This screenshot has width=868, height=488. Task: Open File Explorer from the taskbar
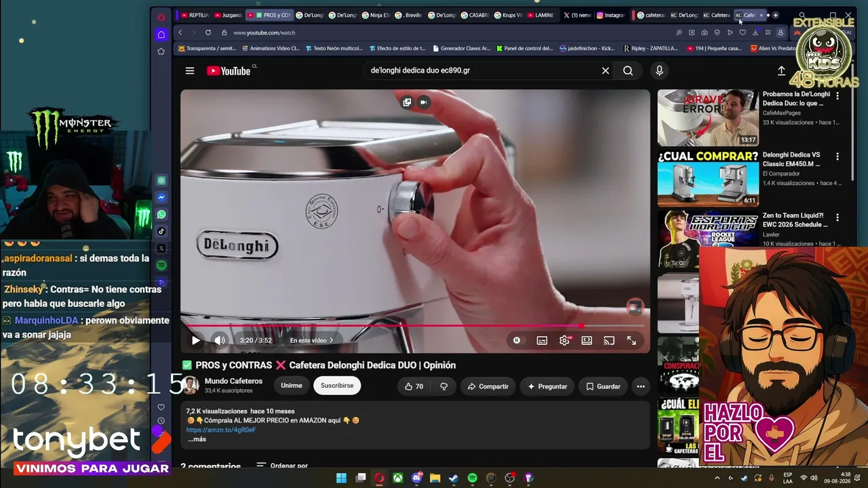(x=435, y=478)
